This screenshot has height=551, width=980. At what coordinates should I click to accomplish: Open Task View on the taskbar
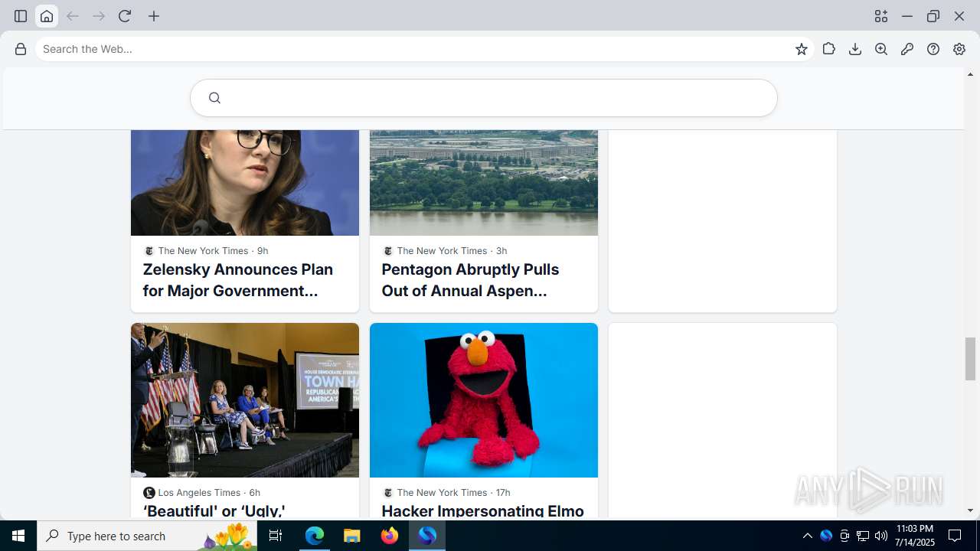[276, 536]
